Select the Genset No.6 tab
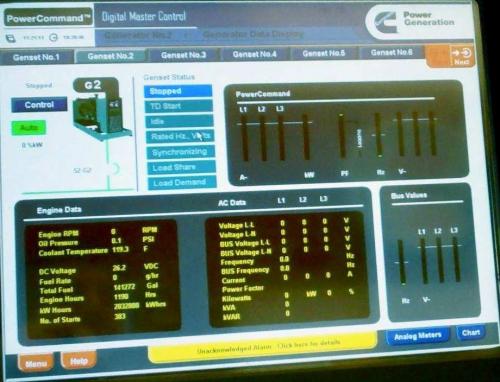This screenshot has width=500, height=382. point(391,53)
